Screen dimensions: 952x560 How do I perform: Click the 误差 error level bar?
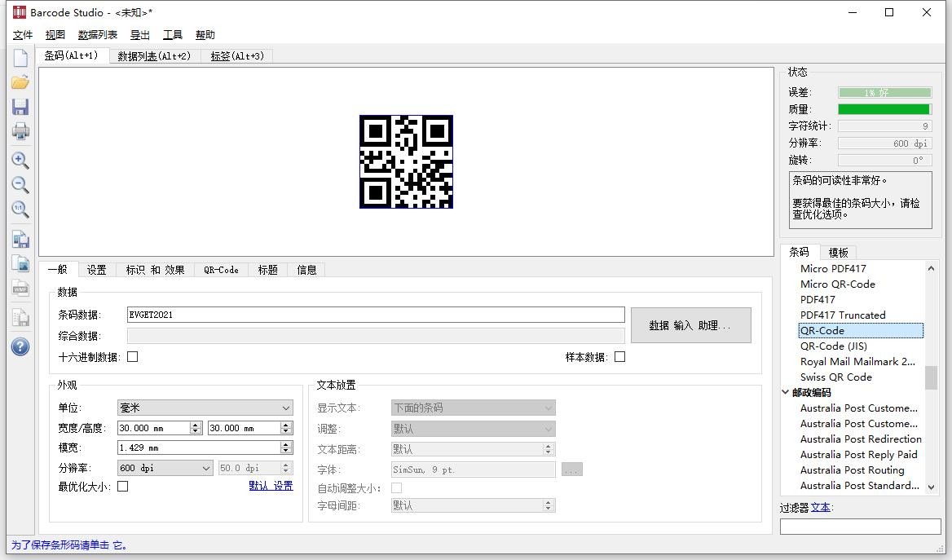[x=884, y=92]
